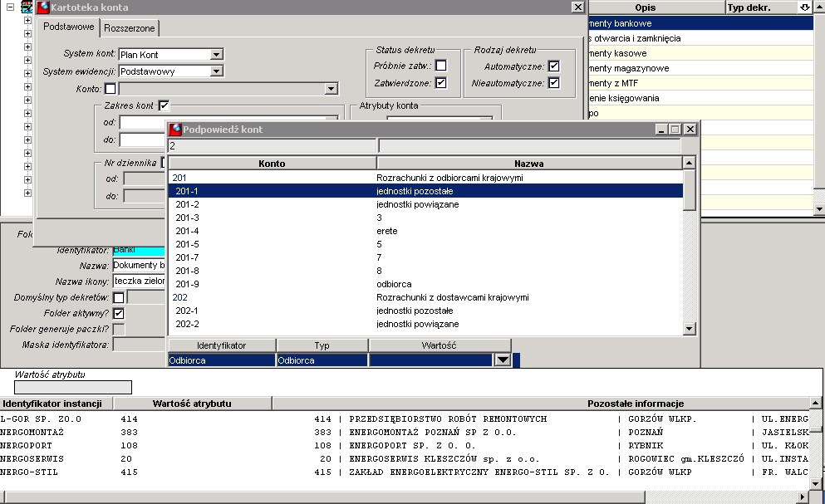The image size is (825, 504).
Task: Click the Zakres kont od field
Action: [x=143, y=123]
